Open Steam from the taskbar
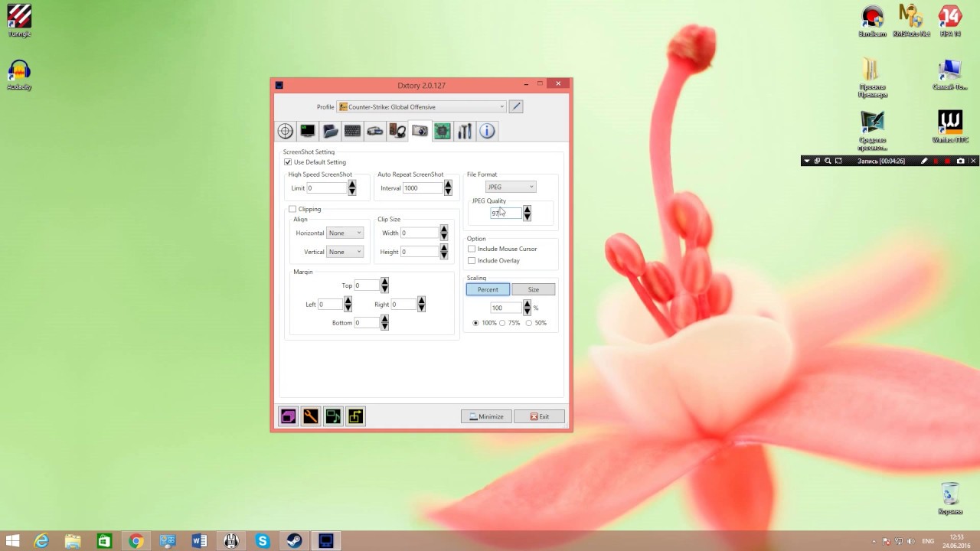The height and width of the screenshot is (551, 980). (294, 541)
